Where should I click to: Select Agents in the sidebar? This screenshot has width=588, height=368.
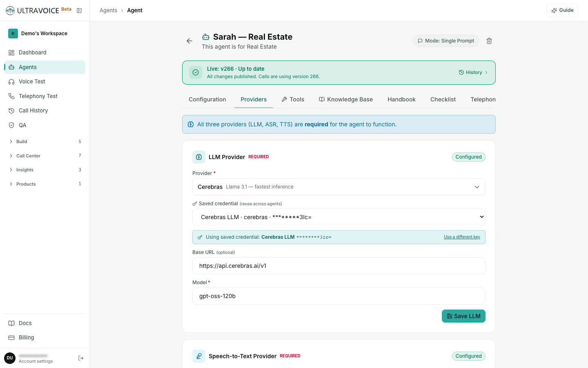45,67
